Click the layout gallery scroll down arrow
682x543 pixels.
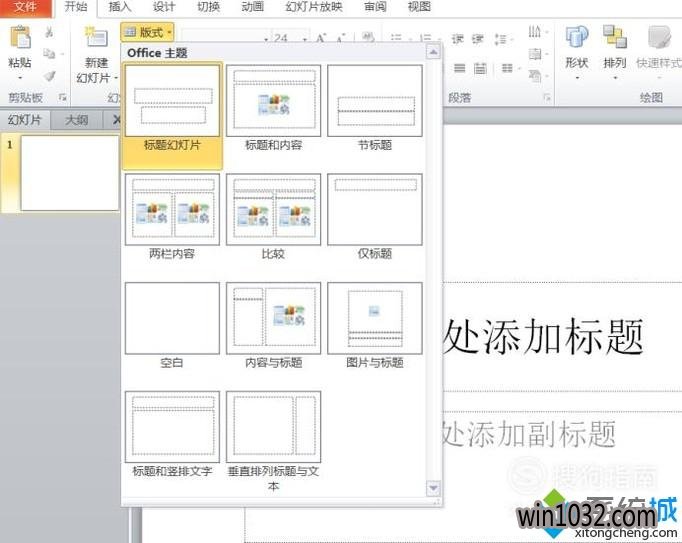[x=433, y=488]
